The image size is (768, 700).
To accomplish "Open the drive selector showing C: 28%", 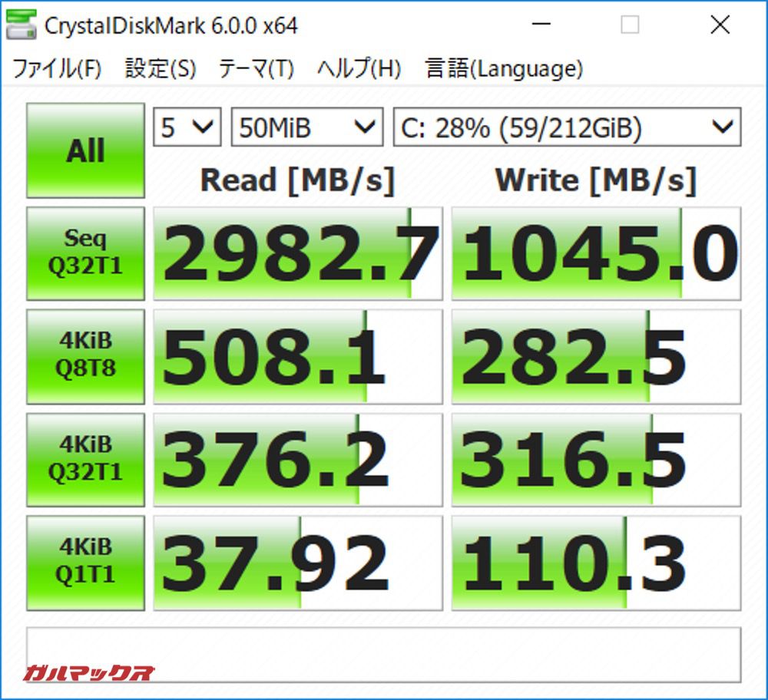I will (x=567, y=127).
